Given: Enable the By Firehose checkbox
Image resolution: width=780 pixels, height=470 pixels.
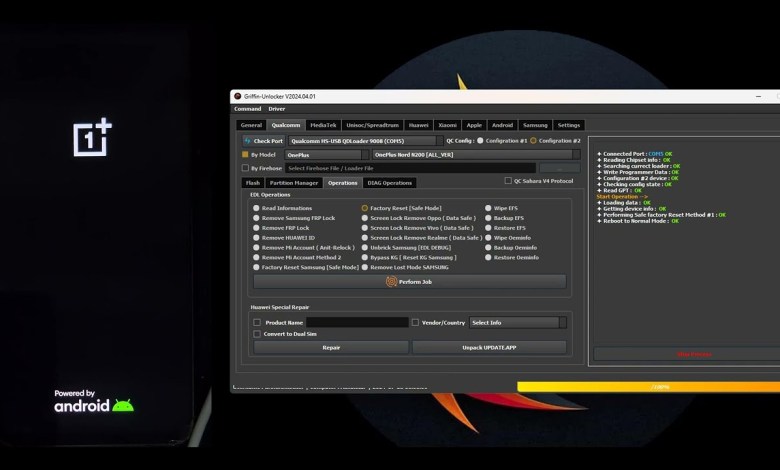Looking at the screenshot, I should 245,168.
